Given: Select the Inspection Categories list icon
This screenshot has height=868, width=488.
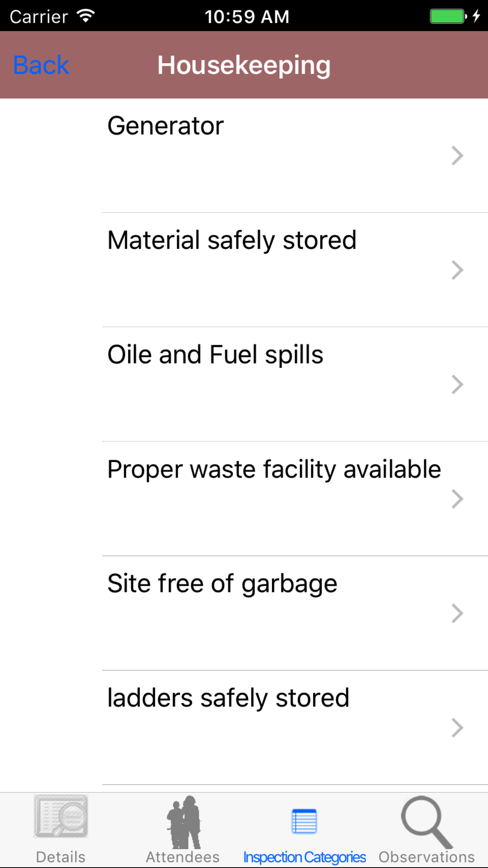Looking at the screenshot, I should pyautogui.click(x=304, y=821).
